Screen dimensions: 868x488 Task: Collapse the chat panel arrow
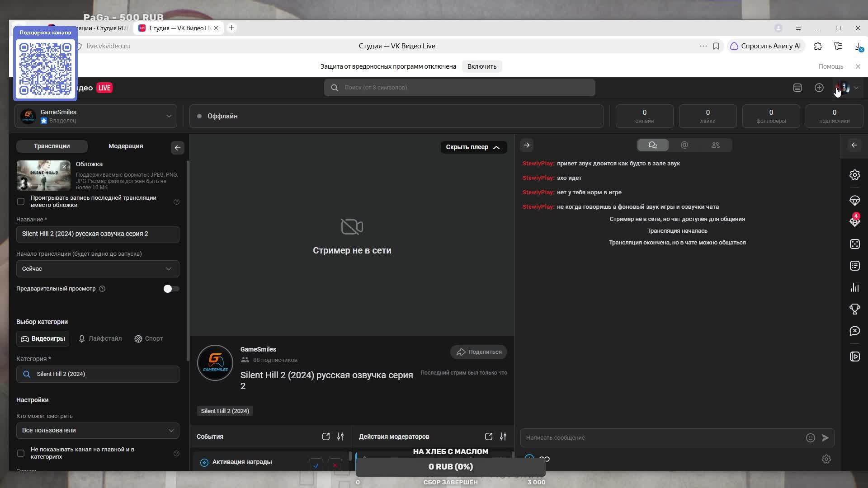(527, 145)
